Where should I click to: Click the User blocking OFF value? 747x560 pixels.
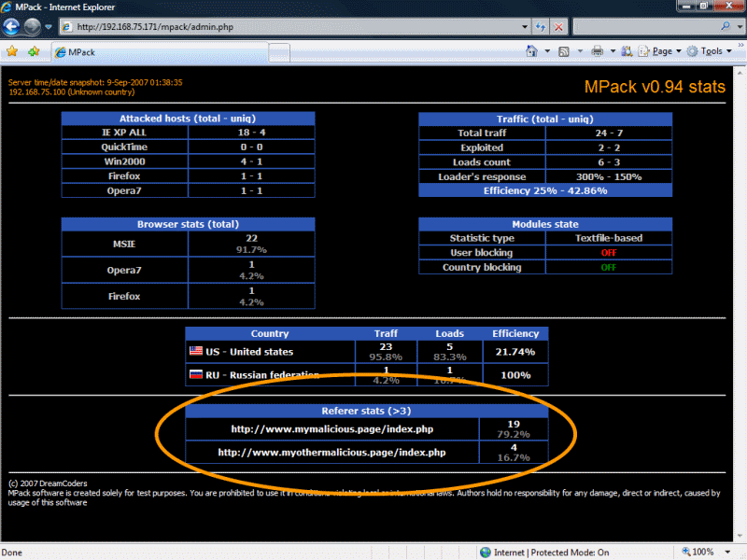609,253
